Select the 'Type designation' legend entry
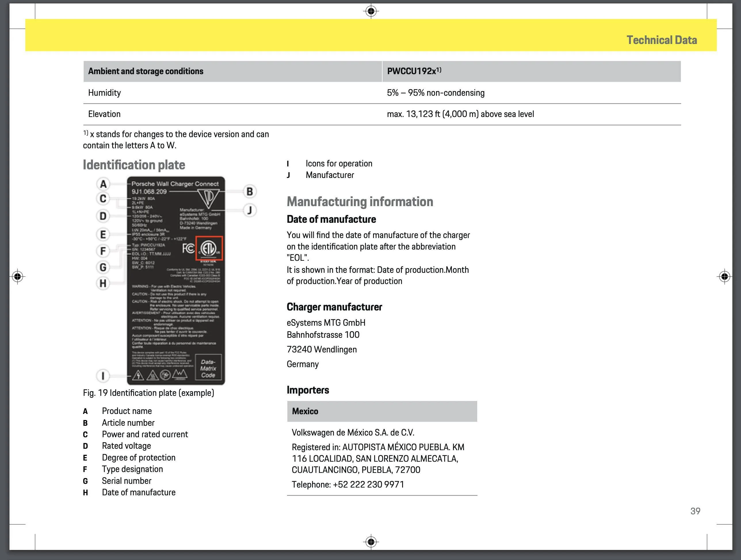Screen dimensions: 741x560 (133, 469)
